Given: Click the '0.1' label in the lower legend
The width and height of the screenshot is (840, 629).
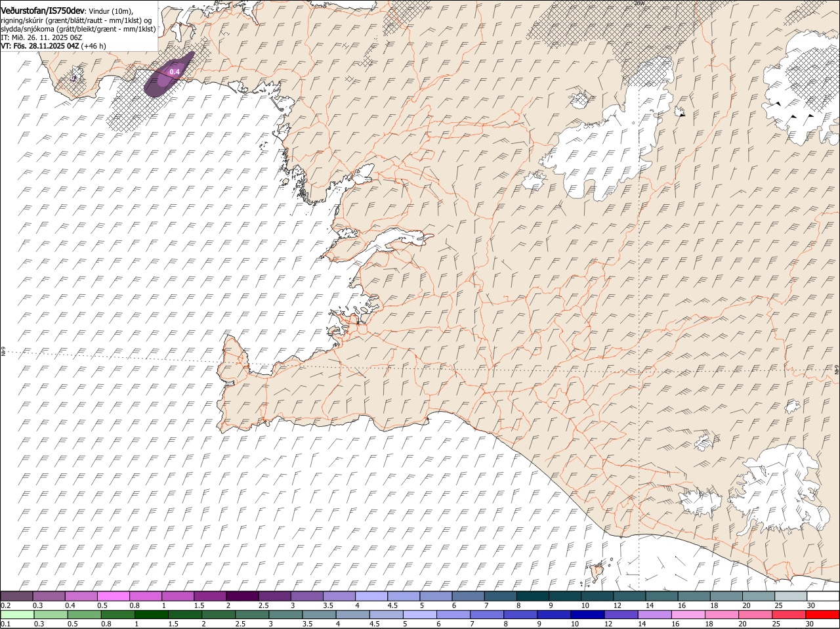Looking at the screenshot, I should point(5,624).
